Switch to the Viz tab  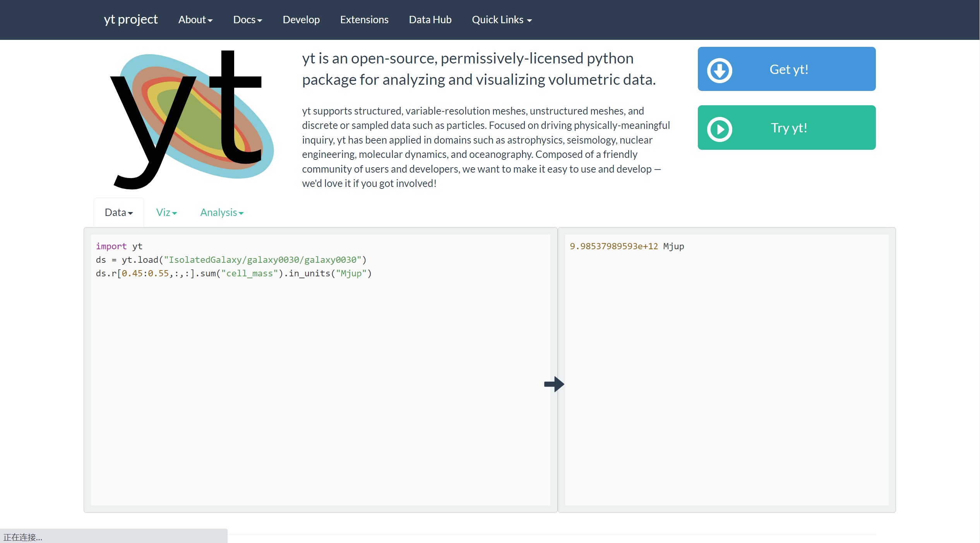[166, 212]
